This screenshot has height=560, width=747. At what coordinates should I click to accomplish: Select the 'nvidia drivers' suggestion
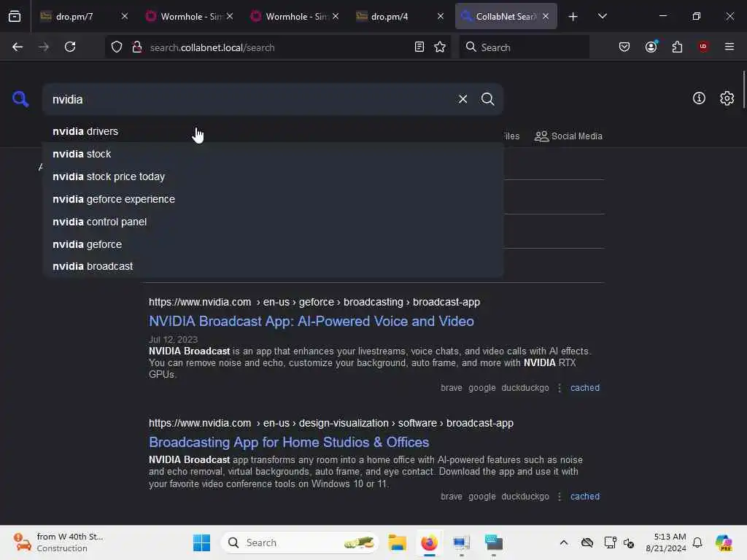[273, 131]
